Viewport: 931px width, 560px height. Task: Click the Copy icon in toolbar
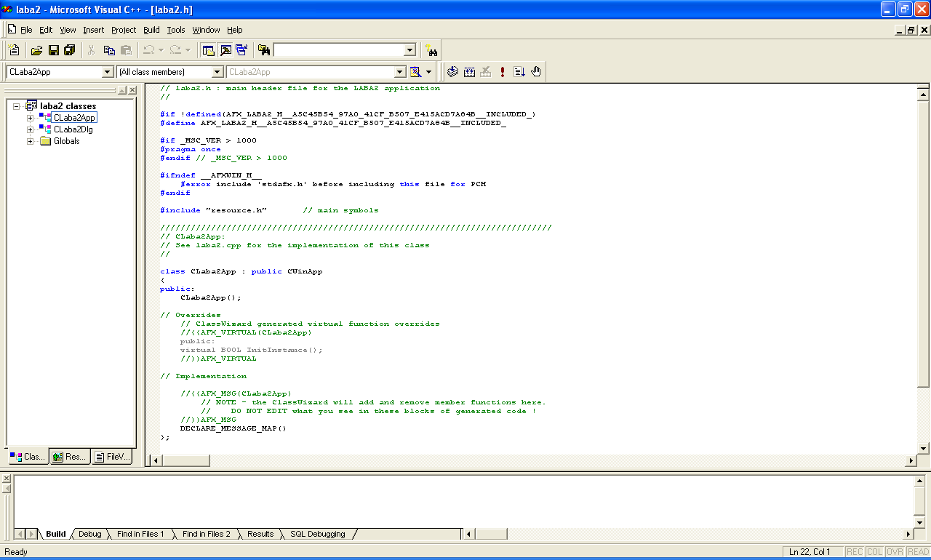click(x=109, y=50)
